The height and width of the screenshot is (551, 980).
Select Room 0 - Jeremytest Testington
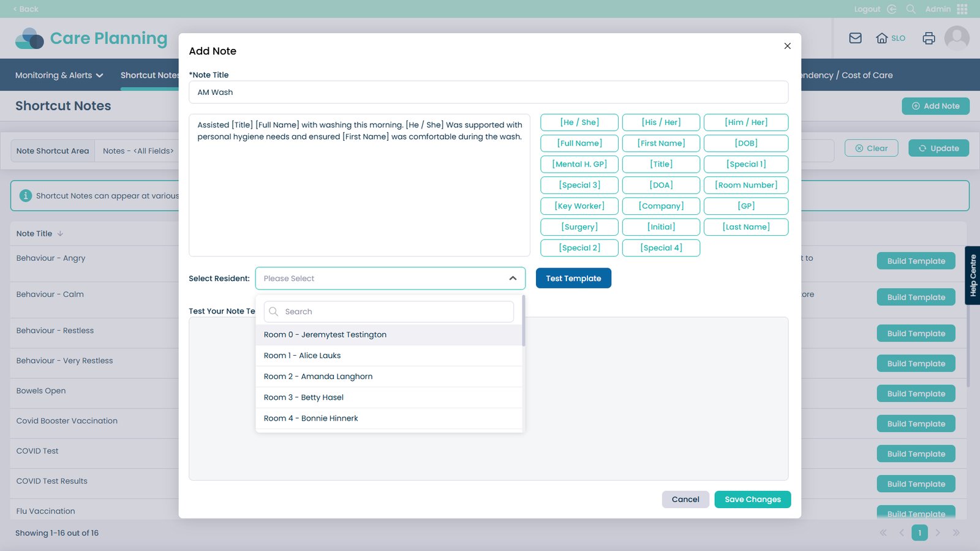point(389,335)
